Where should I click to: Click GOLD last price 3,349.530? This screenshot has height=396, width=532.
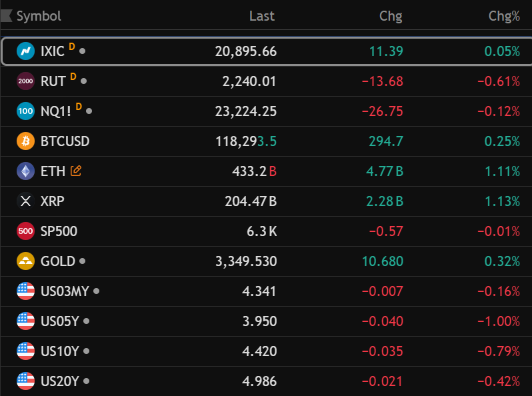pos(246,261)
